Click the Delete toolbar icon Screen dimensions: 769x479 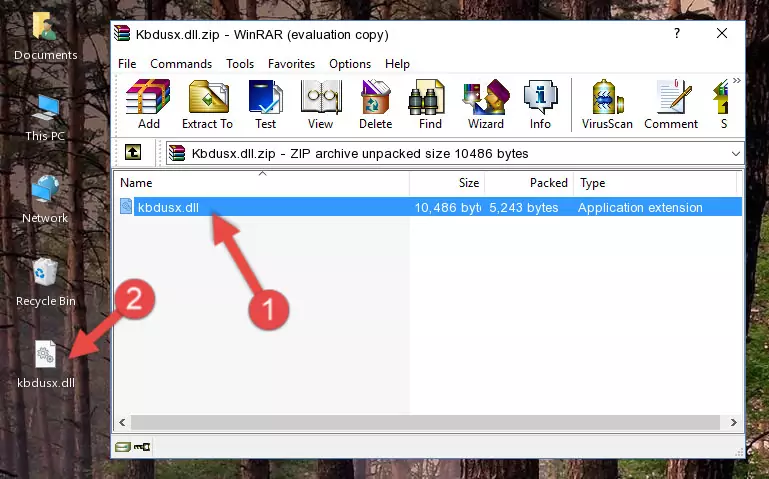pos(376,104)
